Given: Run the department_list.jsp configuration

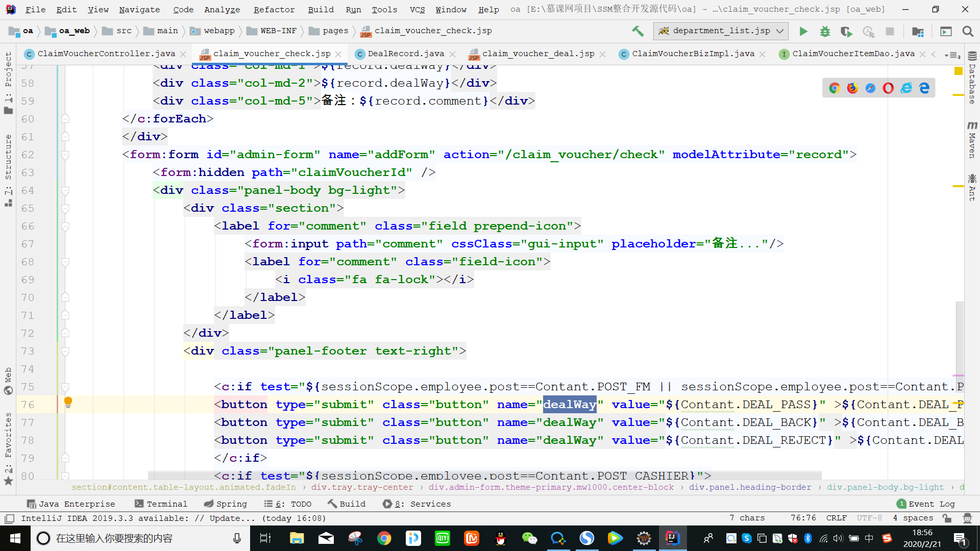Looking at the screenshot, I should [x=803, y=31].
